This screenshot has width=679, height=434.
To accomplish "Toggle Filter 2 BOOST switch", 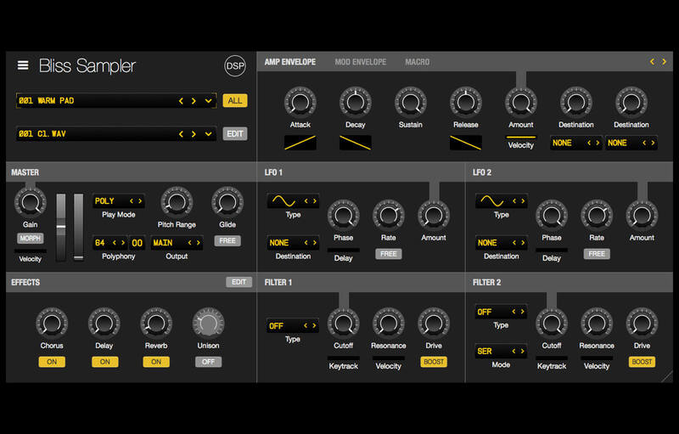I will tap(642, 362).
